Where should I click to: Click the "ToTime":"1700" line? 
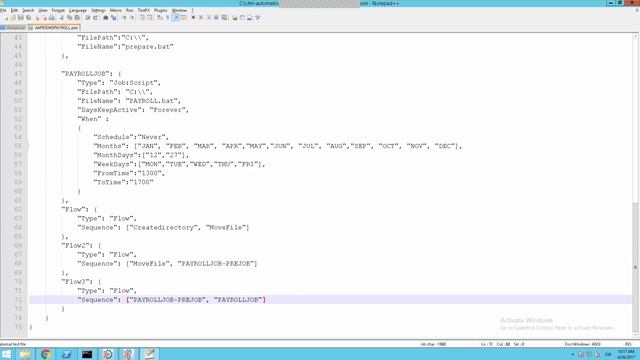[x=123, y=182]
